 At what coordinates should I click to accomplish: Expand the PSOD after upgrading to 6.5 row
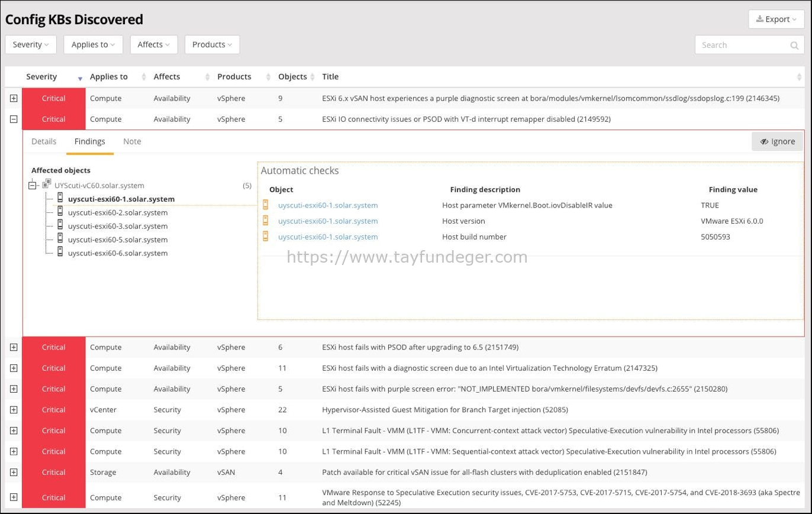[x=14, y=347]
